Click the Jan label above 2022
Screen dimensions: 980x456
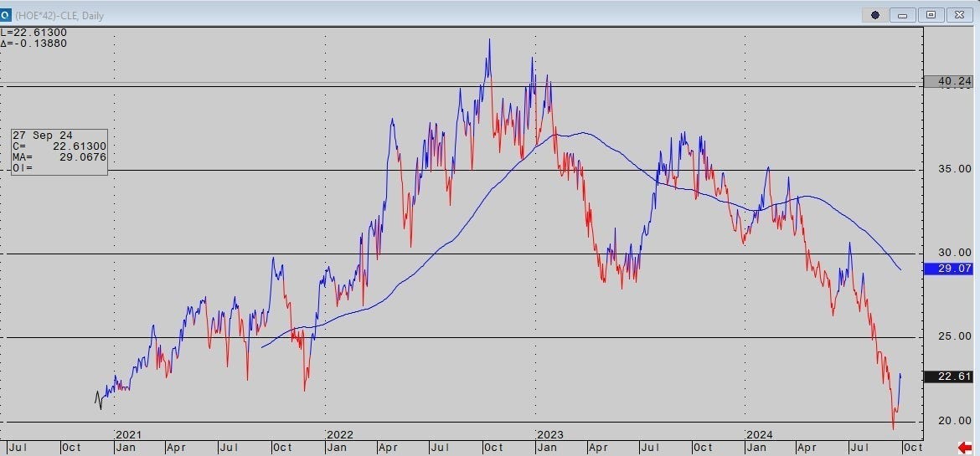pyautogui.click(x=336, y=448)
